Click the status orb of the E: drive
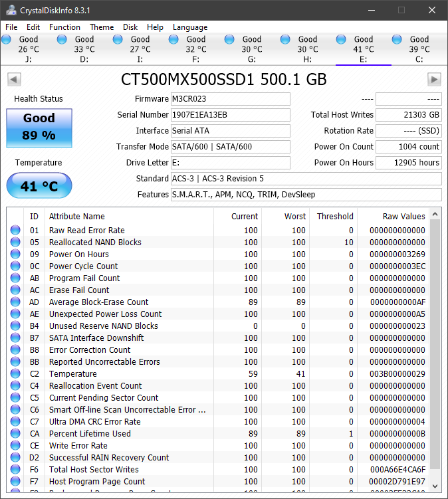The height and width of the screenshot is (499, 448). tap(341, 39)
